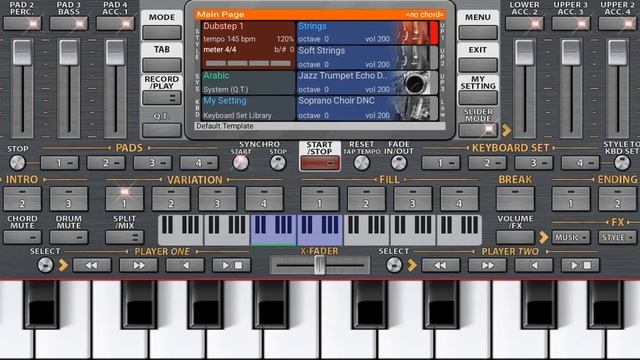Click the TAB button
The width and height of the screenshot is (640, 360).
tap(162, 64)
